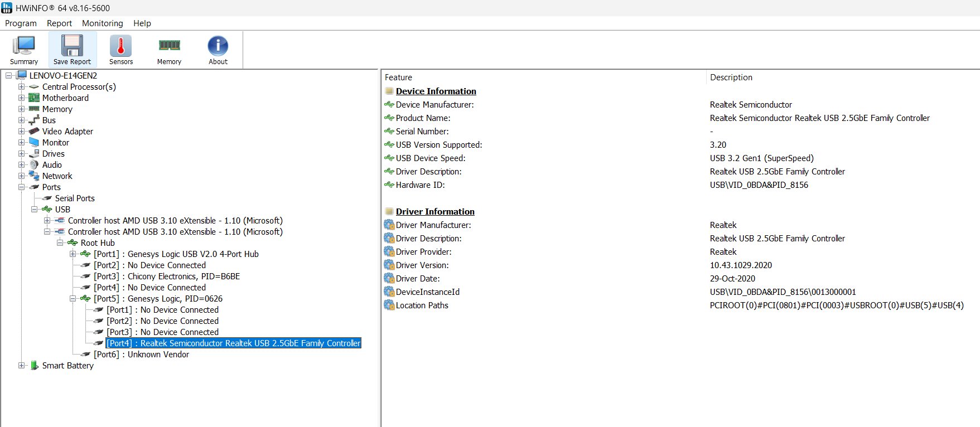The image size is (980, 427).
Task: Click the Motherboard tree icon
Action: [x=34, y=98]
